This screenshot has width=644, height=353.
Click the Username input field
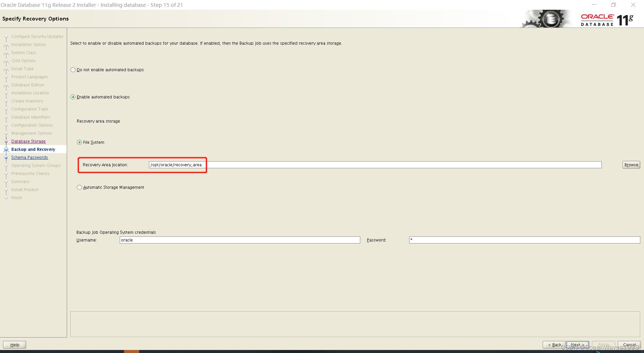(240, 240)
